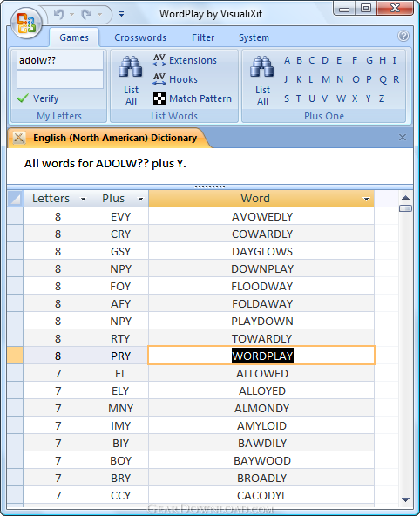The height and width of the screenshot is (516, 420).
Task: Close the English Dictionary panel
Action: [403, 137]
